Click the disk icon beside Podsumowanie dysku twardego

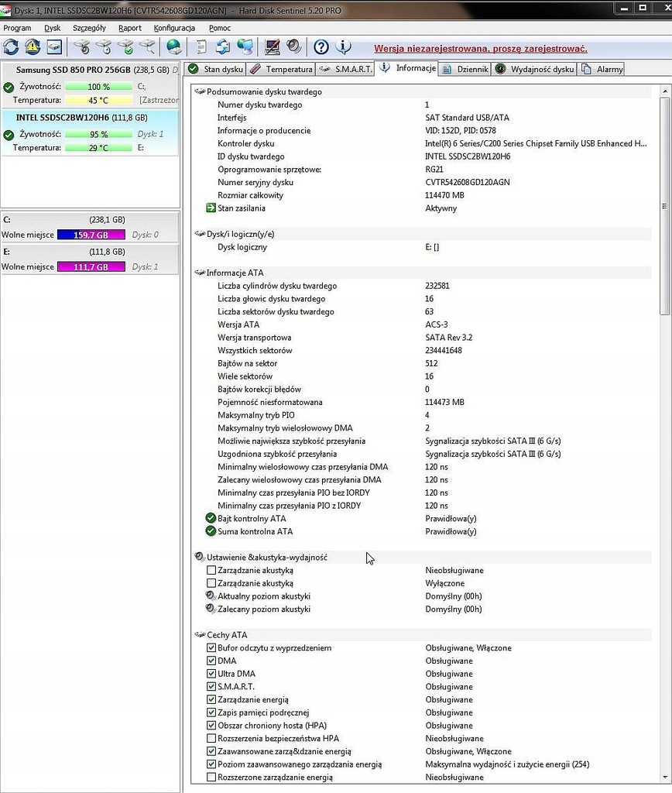[200, 91]
